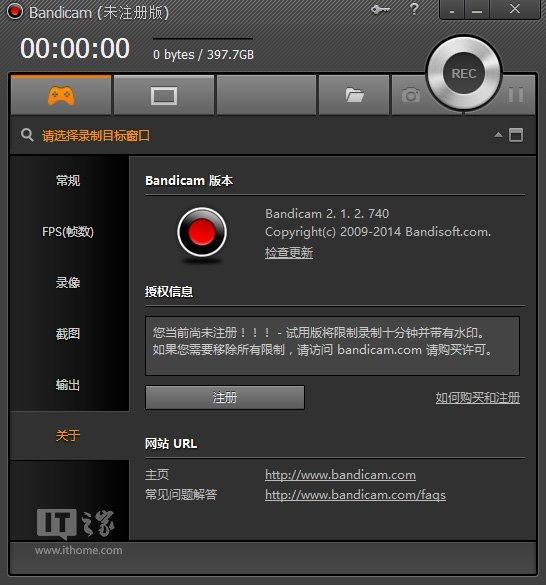Select the 关于 about tab
This screenshot has width=546, height=585.
tap(68, 435)
